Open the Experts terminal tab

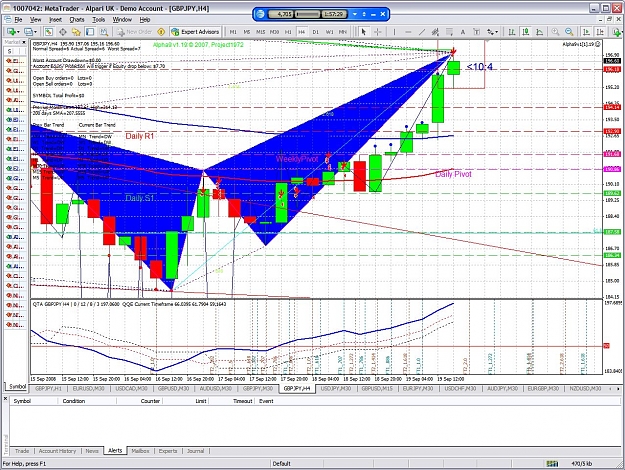(x=168, y=451)
